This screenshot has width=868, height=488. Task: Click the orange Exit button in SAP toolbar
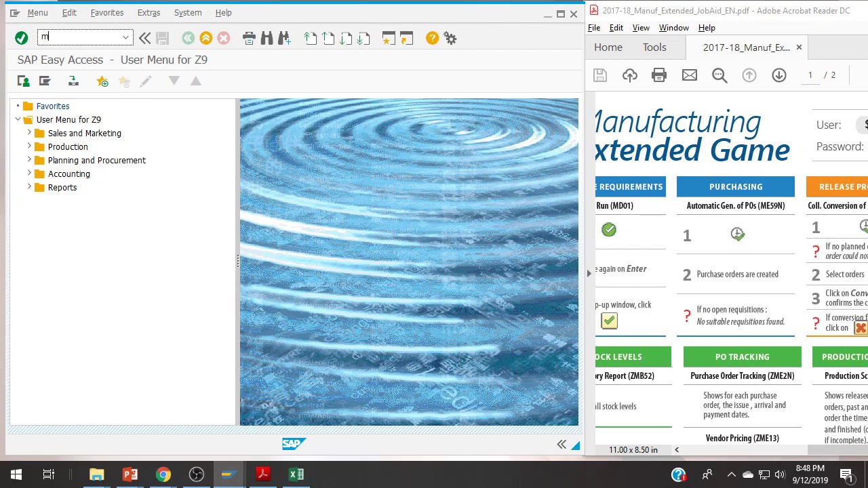click(x=205, y=39)
